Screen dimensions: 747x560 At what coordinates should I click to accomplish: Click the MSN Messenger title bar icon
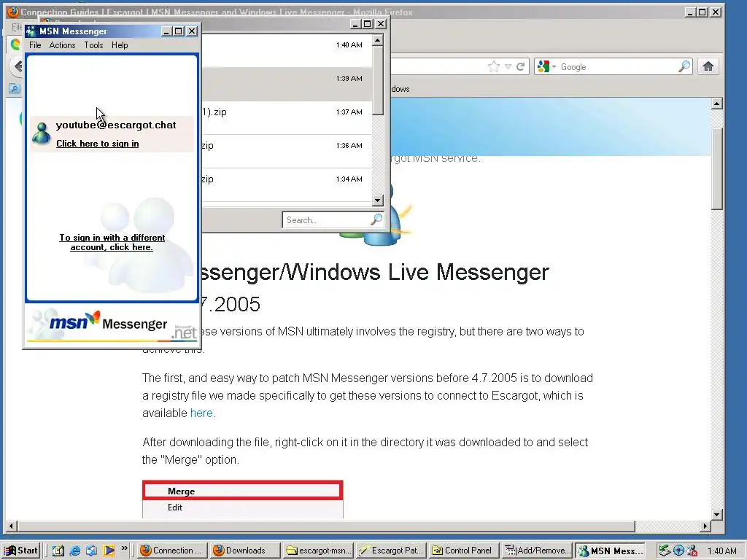pos(31,31)
